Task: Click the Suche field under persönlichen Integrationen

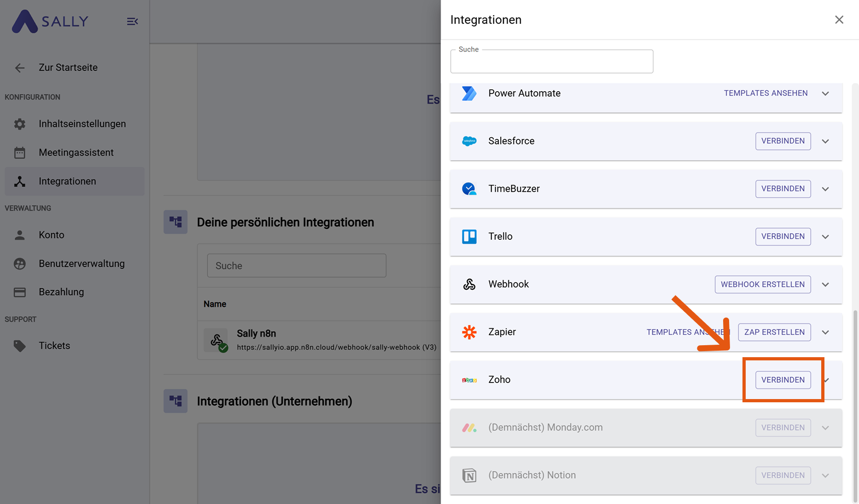Action: (x=297, y=266)
